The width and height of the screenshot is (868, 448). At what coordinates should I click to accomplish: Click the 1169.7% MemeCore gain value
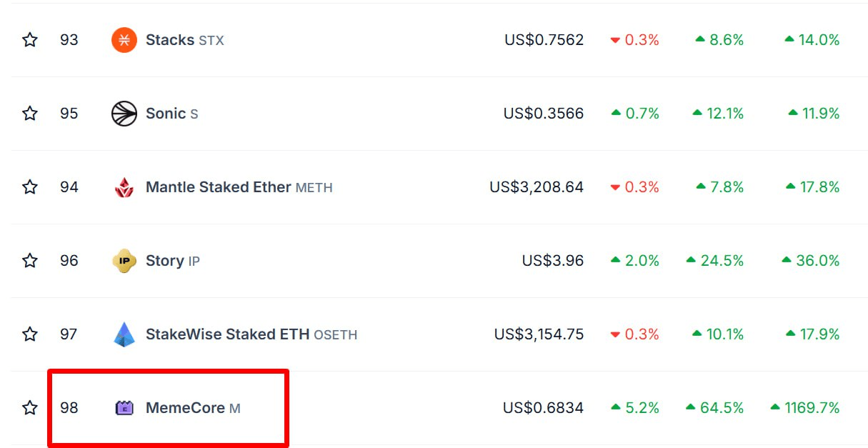pyautogui.click(x=805, y=408)
